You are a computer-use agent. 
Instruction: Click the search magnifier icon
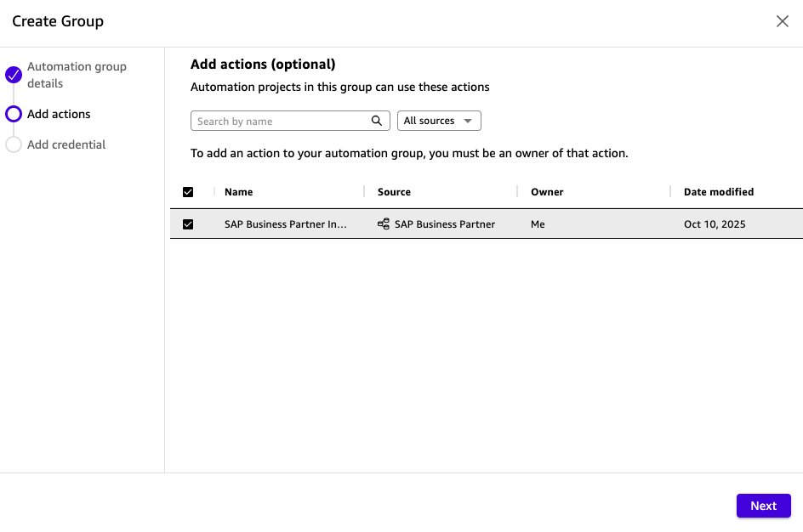(377, 121)
